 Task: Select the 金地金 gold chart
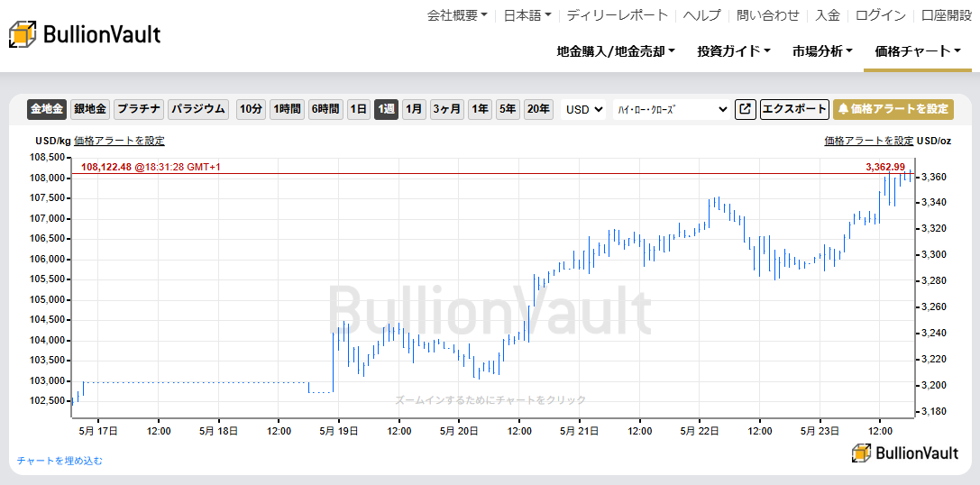[x=47, y=109]
